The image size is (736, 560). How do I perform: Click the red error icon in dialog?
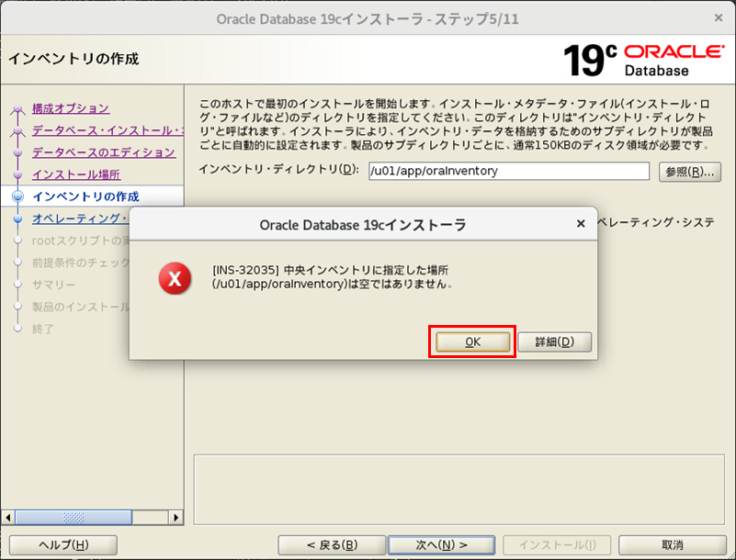click(x=174, y=279)
